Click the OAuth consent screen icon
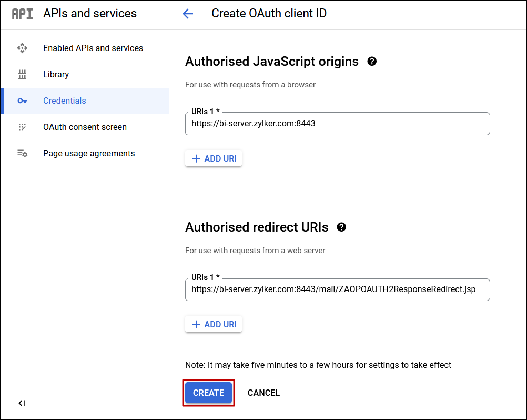Screen dimensions: 527x420 click(x=23, y=127)
